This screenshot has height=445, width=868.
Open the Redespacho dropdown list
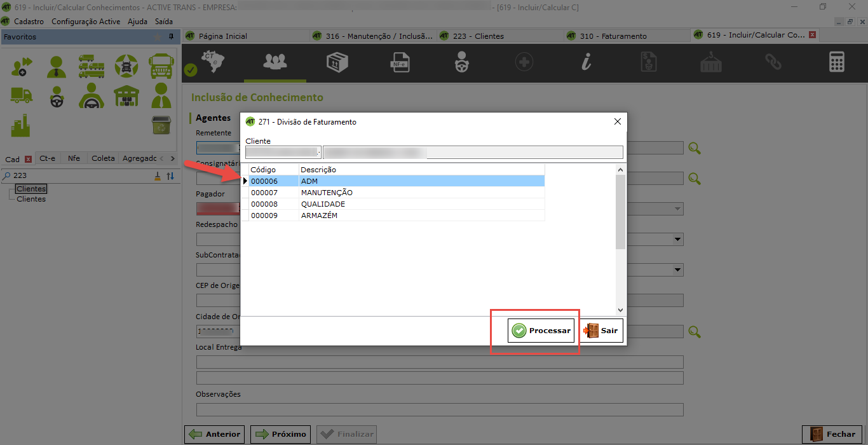(677, 240)
